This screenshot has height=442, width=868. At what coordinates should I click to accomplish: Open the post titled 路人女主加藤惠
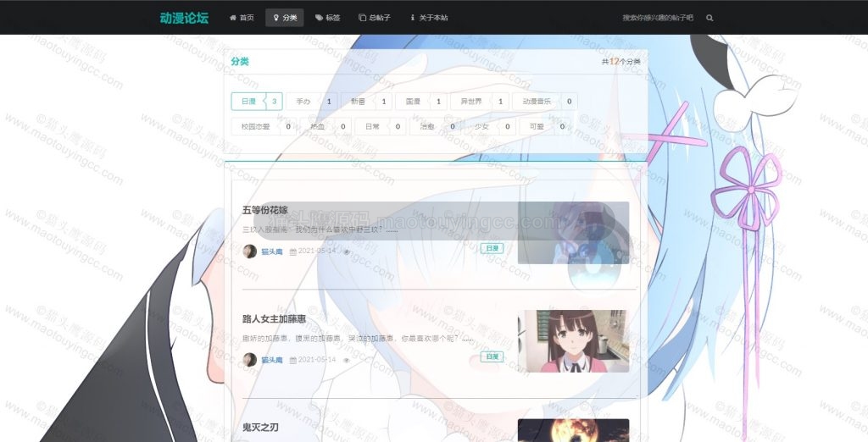(x=274, y=319)
